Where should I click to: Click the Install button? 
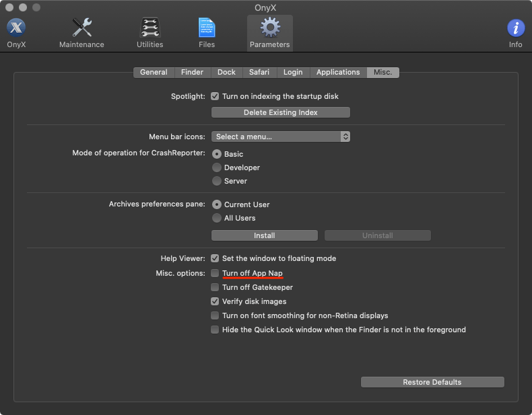(264, 235)
